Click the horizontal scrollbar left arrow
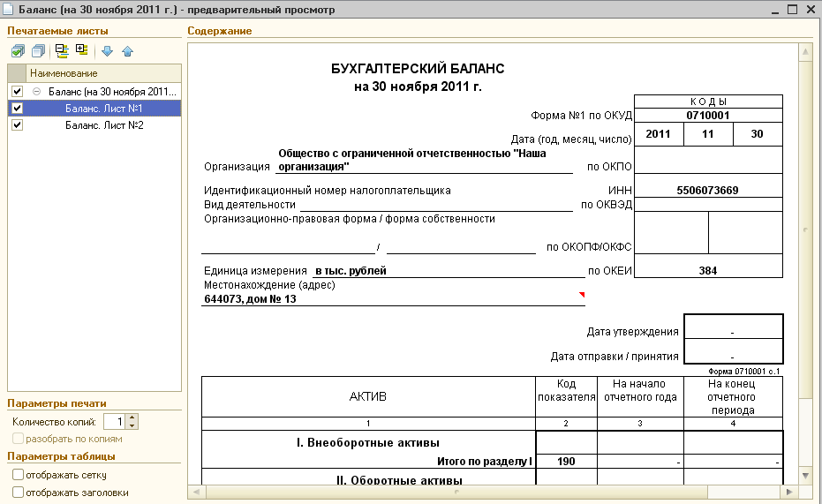The width and height of the screenshot is (822, 504). [197, 492]
